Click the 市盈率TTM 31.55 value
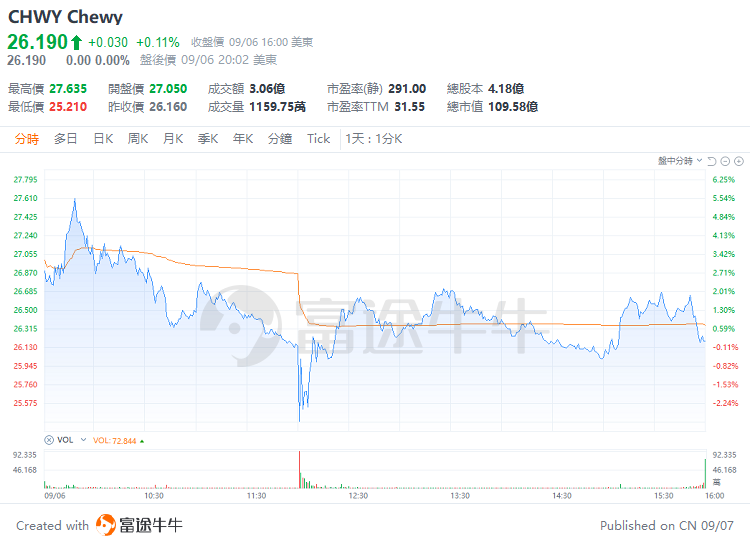This screenshot has width=750, height=546. [x=409, y=107]
